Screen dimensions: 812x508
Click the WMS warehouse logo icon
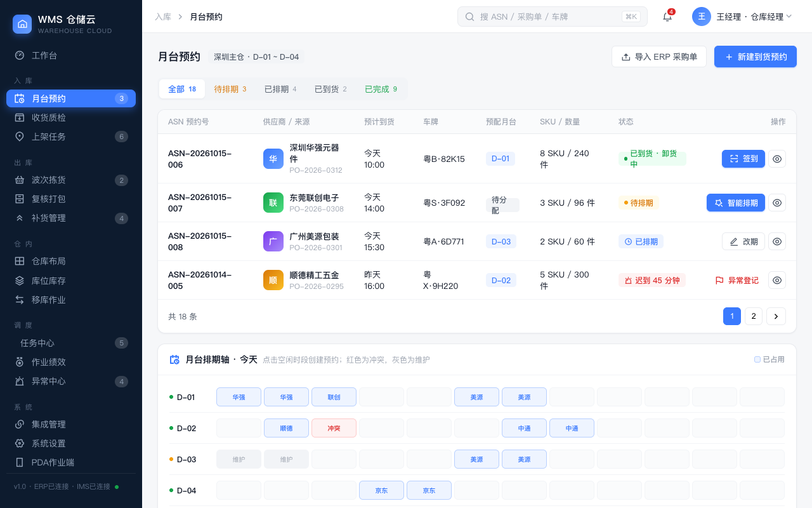point(22,24)
